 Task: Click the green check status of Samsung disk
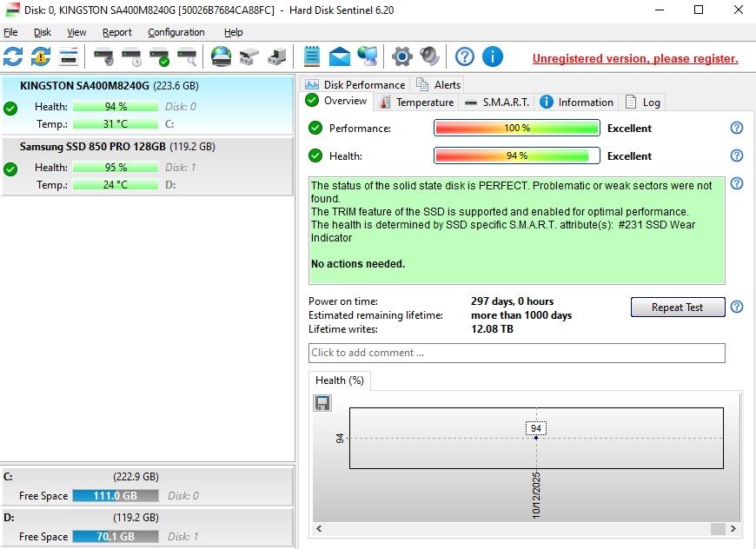point(10,169)
